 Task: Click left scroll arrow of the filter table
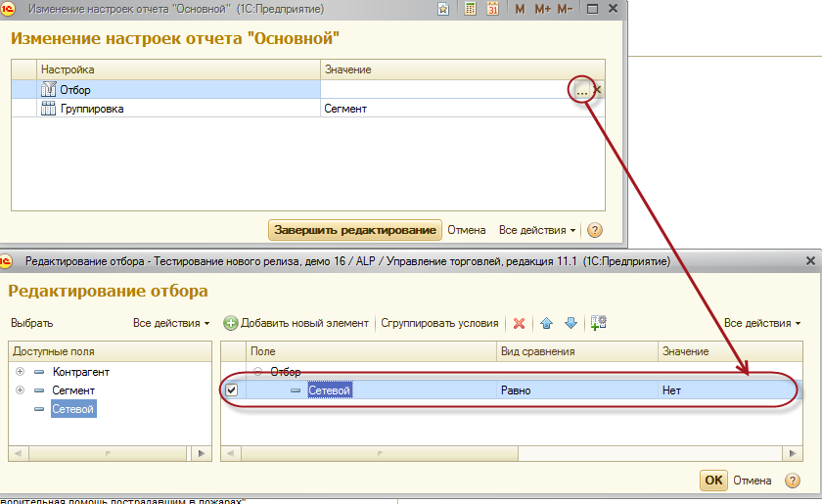click(231, 454)
